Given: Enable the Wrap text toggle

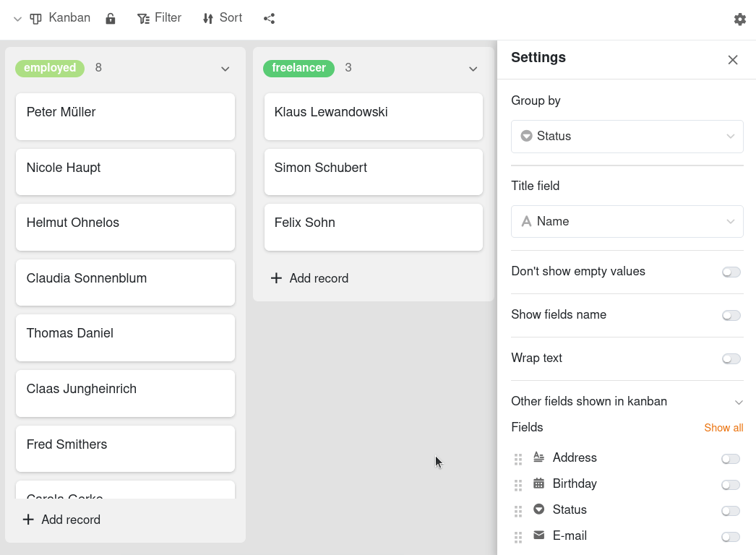Looking at the screenshot, I should 731,358.
